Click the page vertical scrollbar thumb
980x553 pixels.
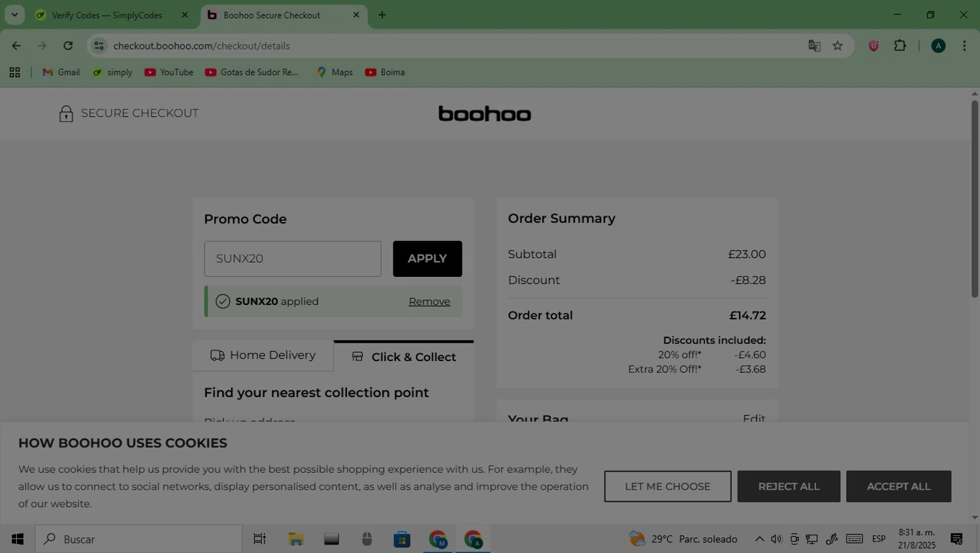click(x=975, y=198)
